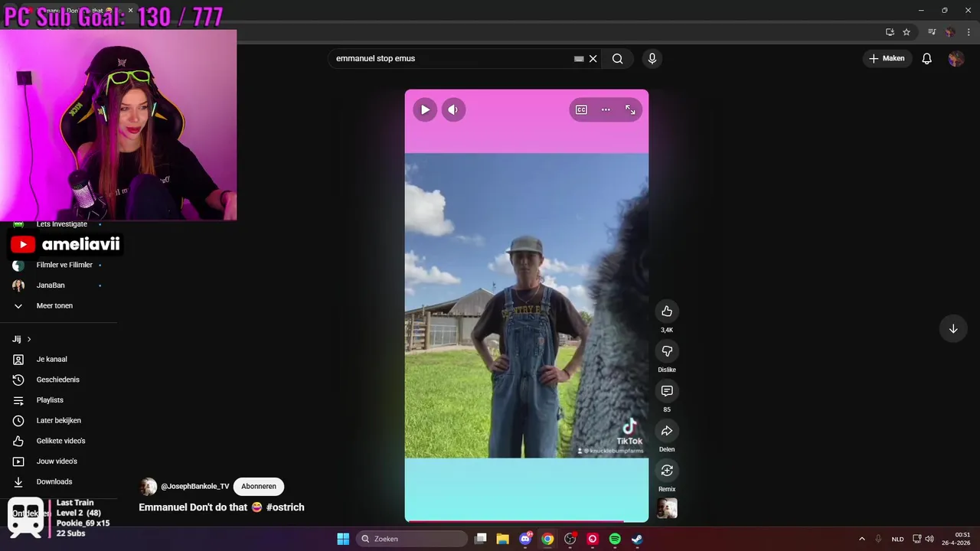Start voice search with microphone
The height and width of the screenshot is (551, 980).
click(652, 58)
